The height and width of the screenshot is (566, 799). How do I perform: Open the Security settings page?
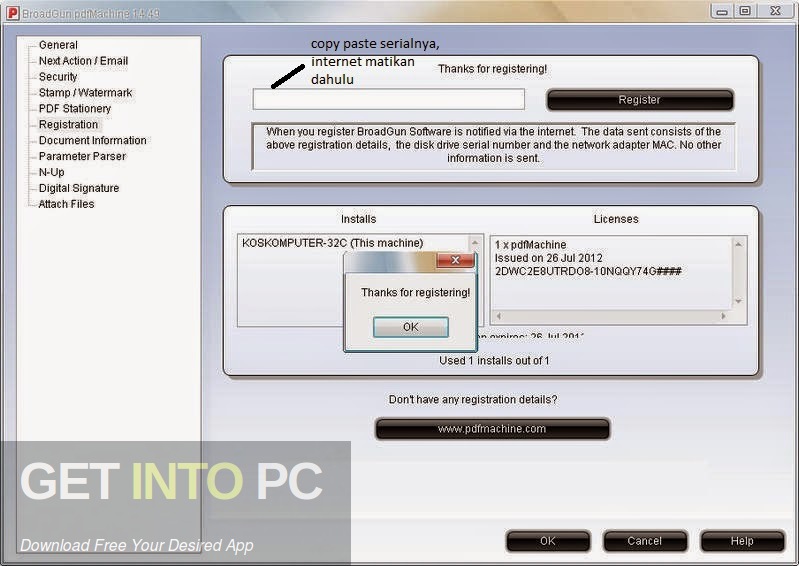point(58,76)
